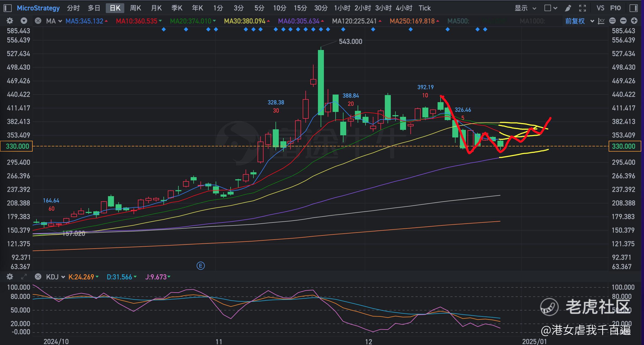Remove the KDJ indicator with X icon
Screen dimensions: 644x345
[38, 277]
